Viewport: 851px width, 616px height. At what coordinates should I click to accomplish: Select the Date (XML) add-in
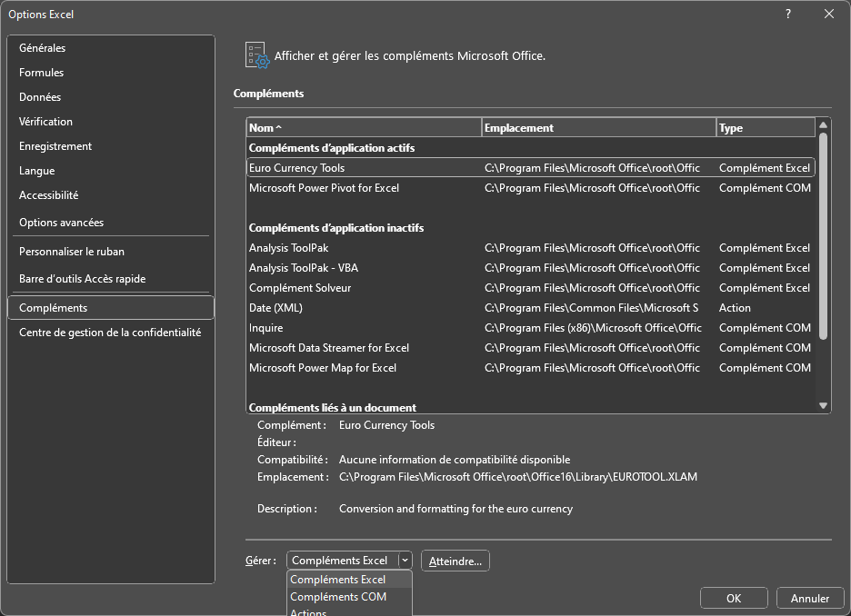pos(531,308)
